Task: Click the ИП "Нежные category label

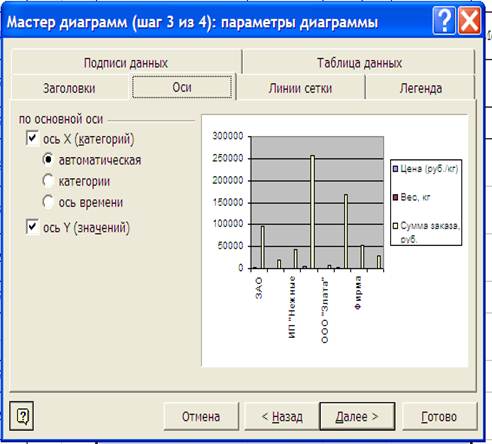Action: click(292, 307)
